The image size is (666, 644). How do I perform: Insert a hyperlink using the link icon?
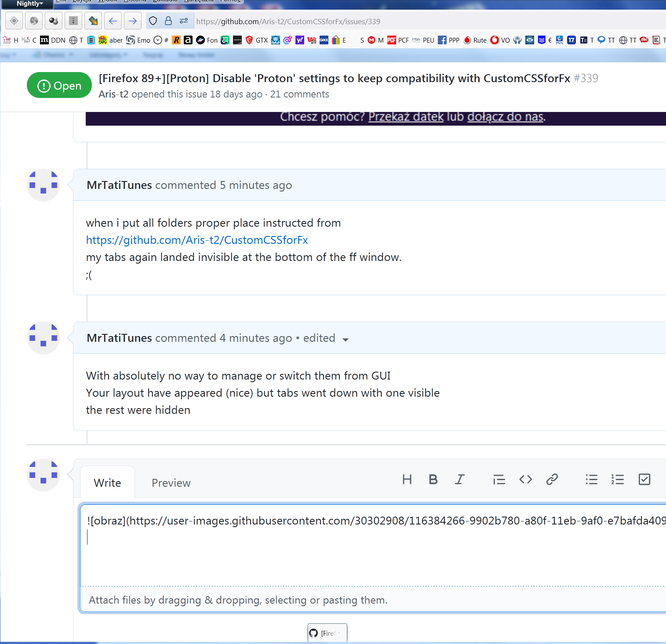(x=552, y=479)
